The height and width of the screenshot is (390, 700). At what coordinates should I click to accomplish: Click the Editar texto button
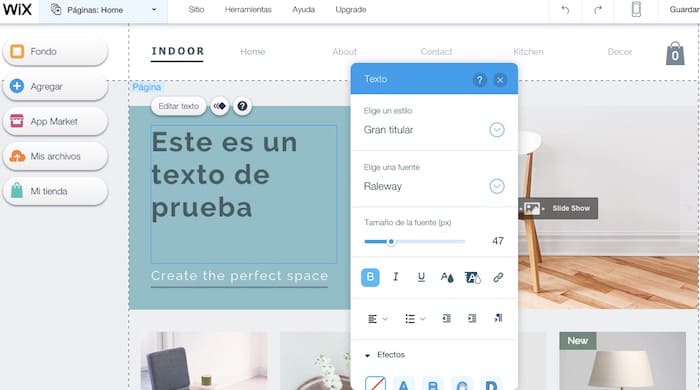(179, 106)
